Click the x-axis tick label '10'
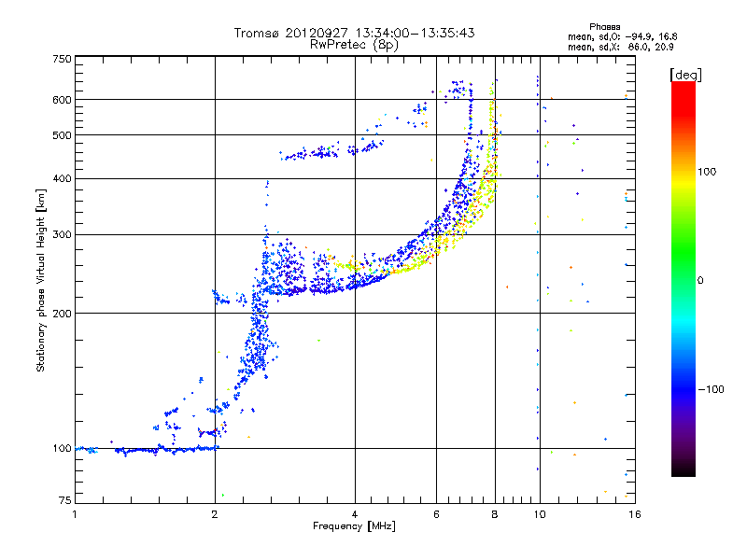 540,514
